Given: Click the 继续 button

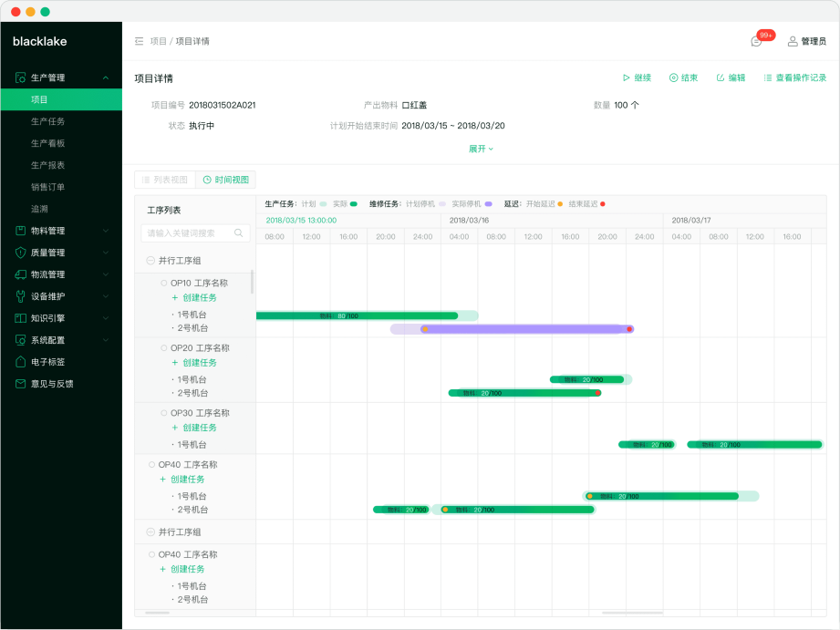Looking at the screenshot, I should 637,77.
